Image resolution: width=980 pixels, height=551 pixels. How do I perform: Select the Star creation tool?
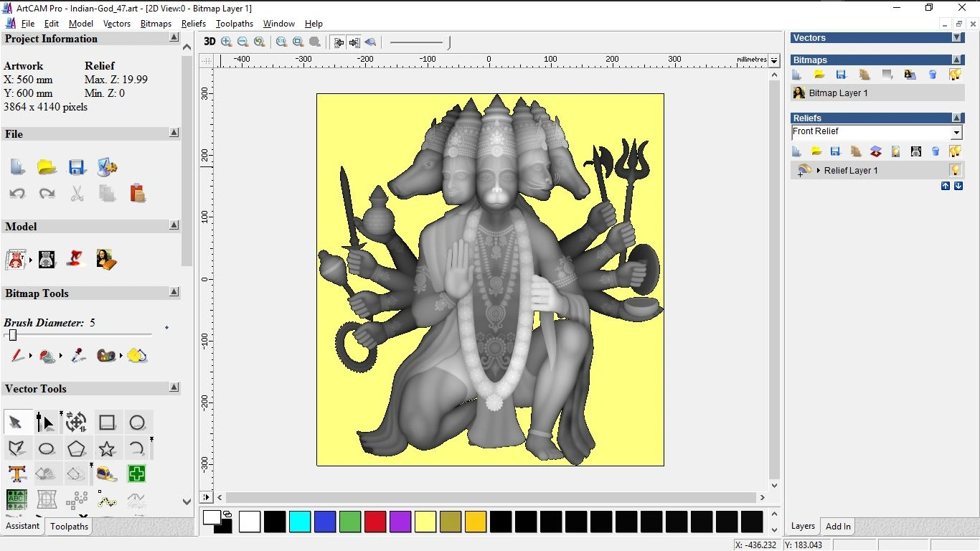(x=108, y=448)
